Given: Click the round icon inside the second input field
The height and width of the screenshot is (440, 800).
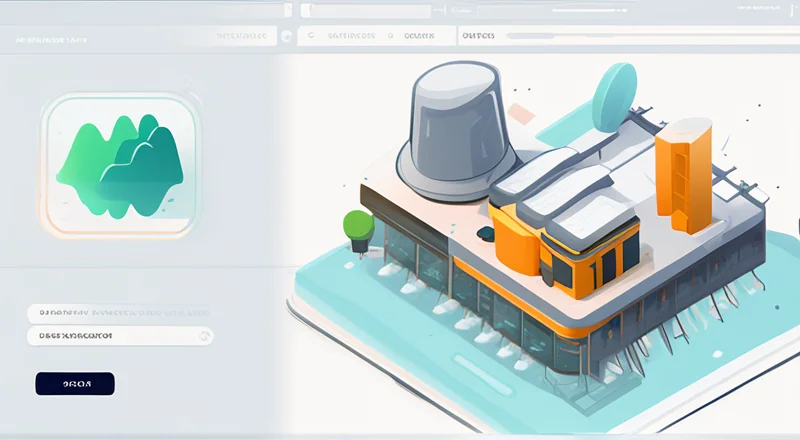Looking at the screenshot, I should coord(205,337).
